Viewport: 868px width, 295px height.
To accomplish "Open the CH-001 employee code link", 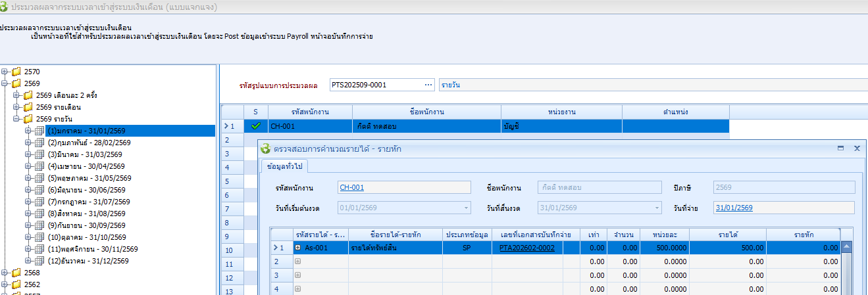I will (351, 188).
